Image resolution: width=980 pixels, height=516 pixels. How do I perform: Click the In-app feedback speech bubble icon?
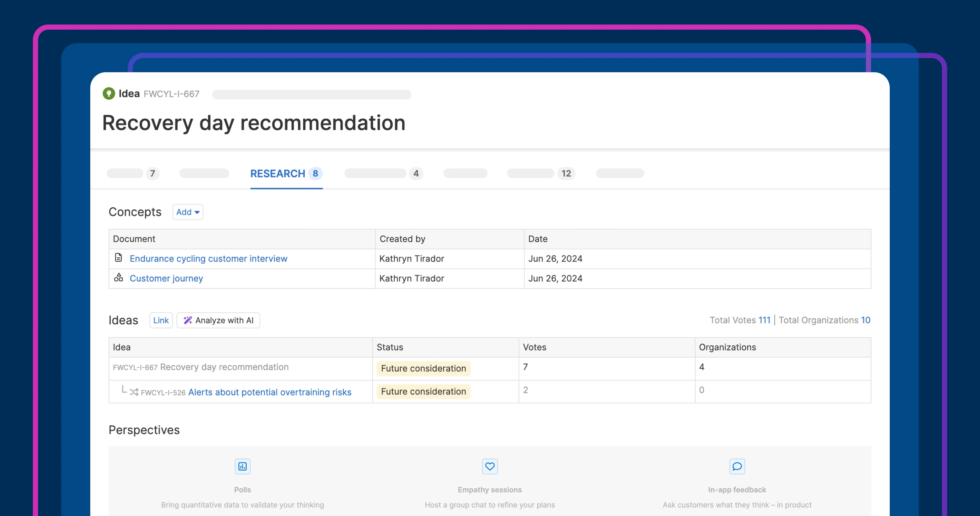coord(737,466)
